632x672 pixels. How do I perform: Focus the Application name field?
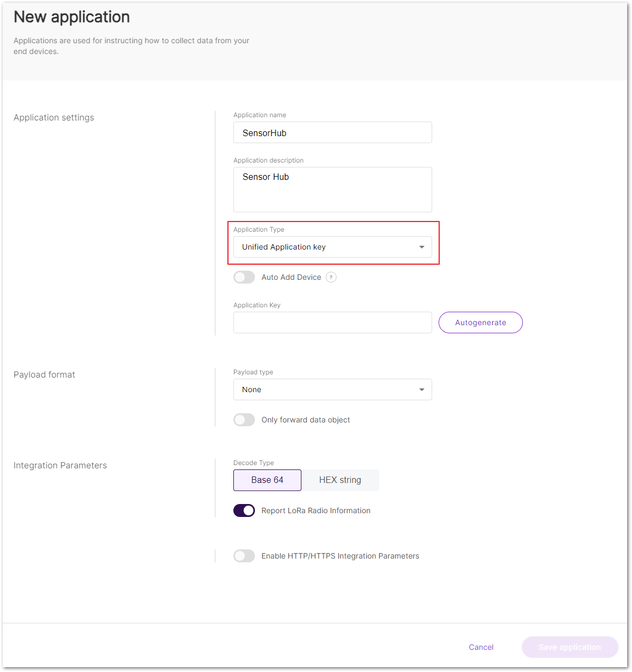(x=333, y=132)
